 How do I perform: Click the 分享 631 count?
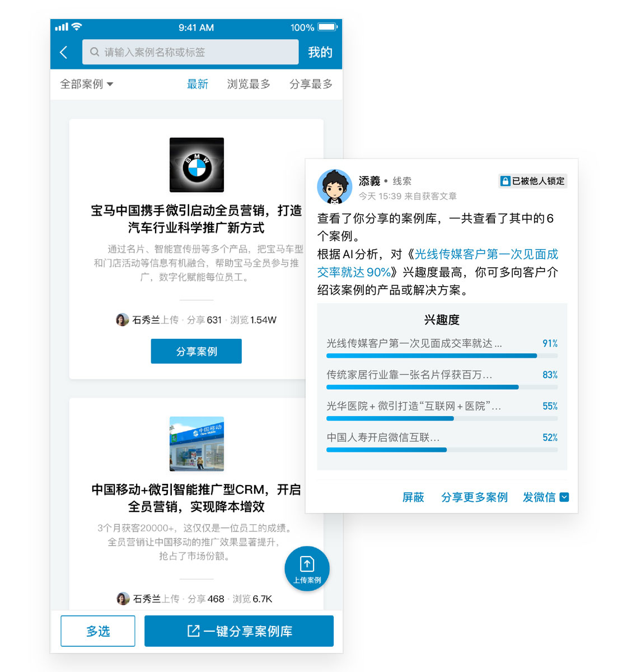(x=204, y=320)
